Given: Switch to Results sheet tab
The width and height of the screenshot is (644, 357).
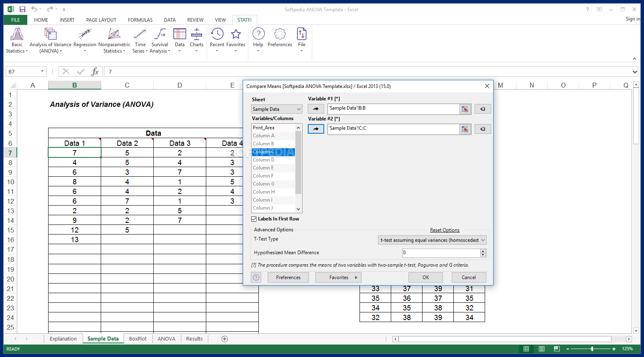Looking at the screenshot, I should (x=194, y=339).
